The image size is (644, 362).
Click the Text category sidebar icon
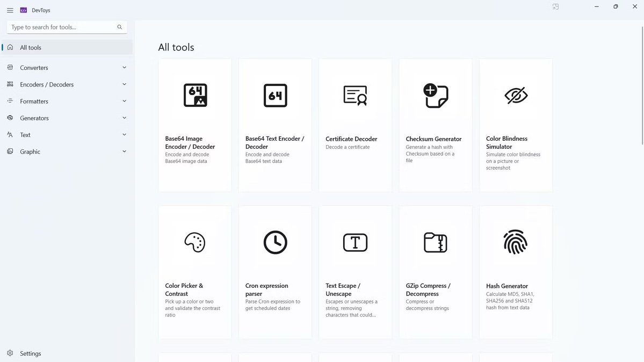click(x=10, y=135)
